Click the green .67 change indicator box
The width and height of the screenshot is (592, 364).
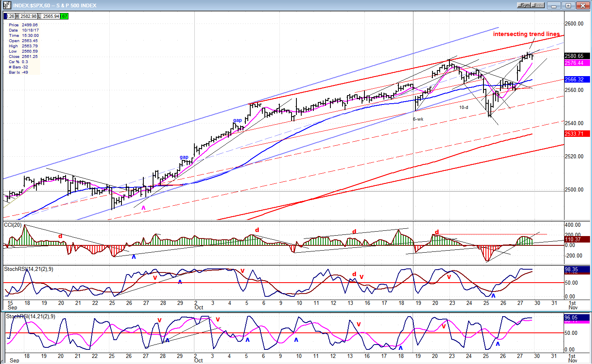point(64,16)
